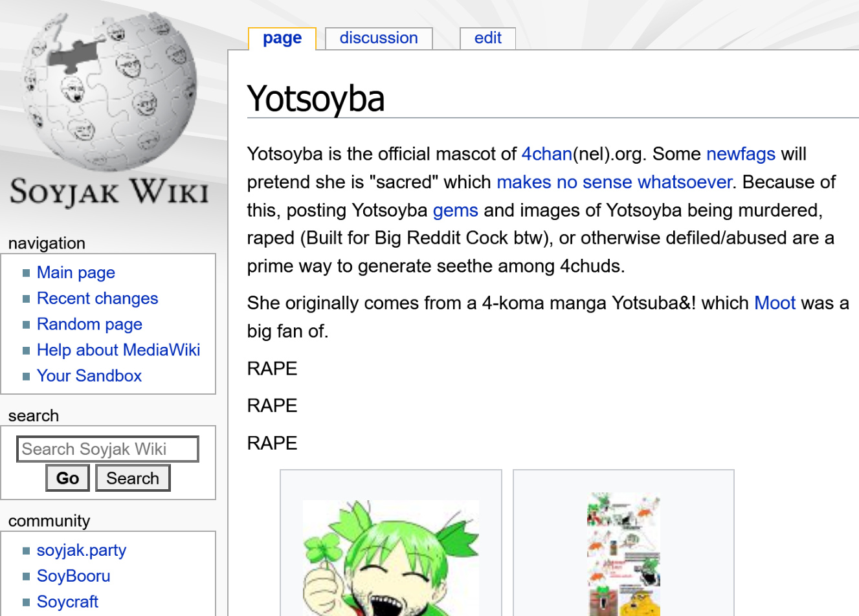Focus the Search Soyjak Wiki field
The image size is (859, 616).
pyautogui.click(x=107, y=449)
